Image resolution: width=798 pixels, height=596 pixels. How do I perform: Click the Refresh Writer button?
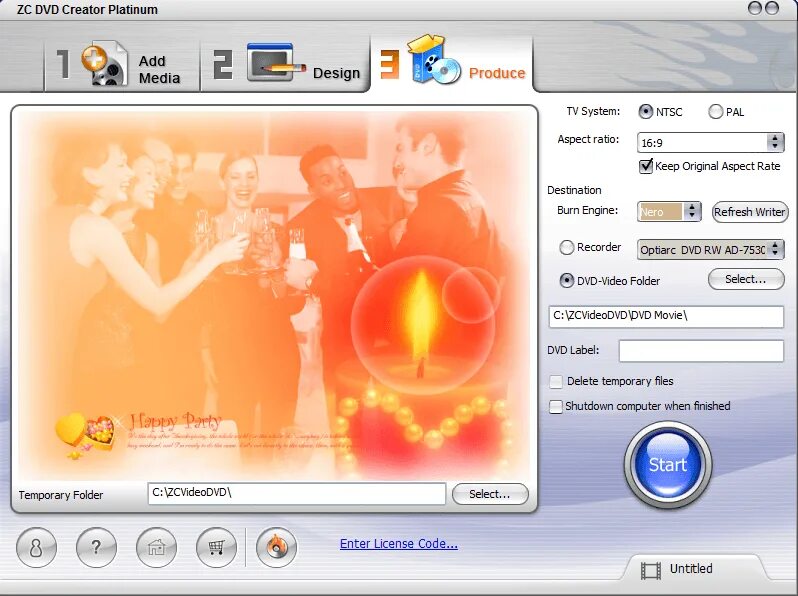click(749, 212)
